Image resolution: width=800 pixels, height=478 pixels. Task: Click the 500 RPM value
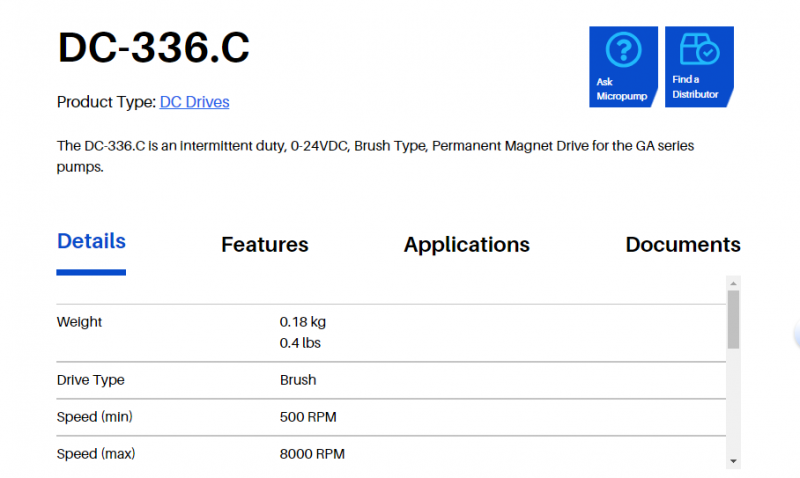309,417
